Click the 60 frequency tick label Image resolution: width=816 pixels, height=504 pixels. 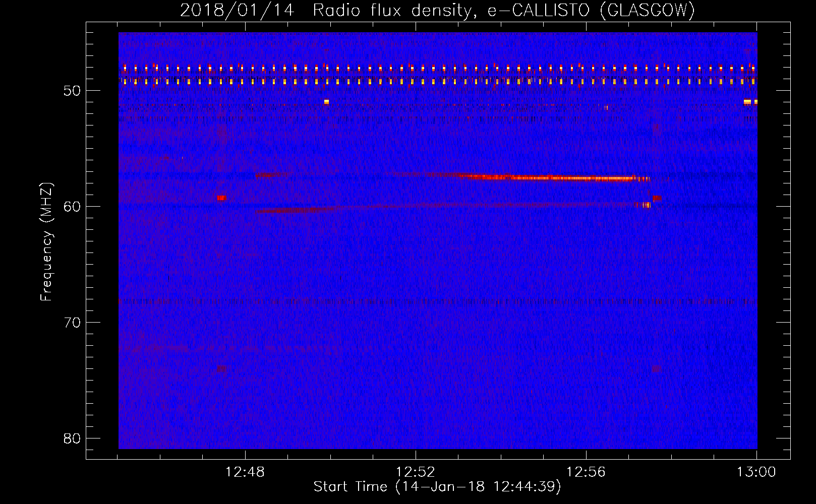72,207
